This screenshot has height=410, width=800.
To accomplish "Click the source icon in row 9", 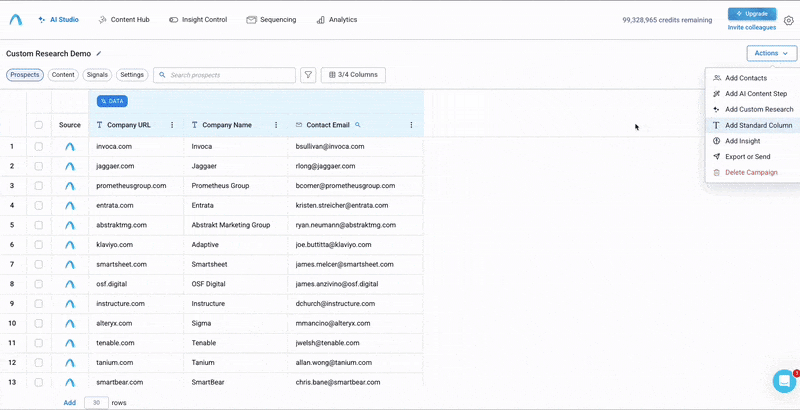I will click(70, 303).
